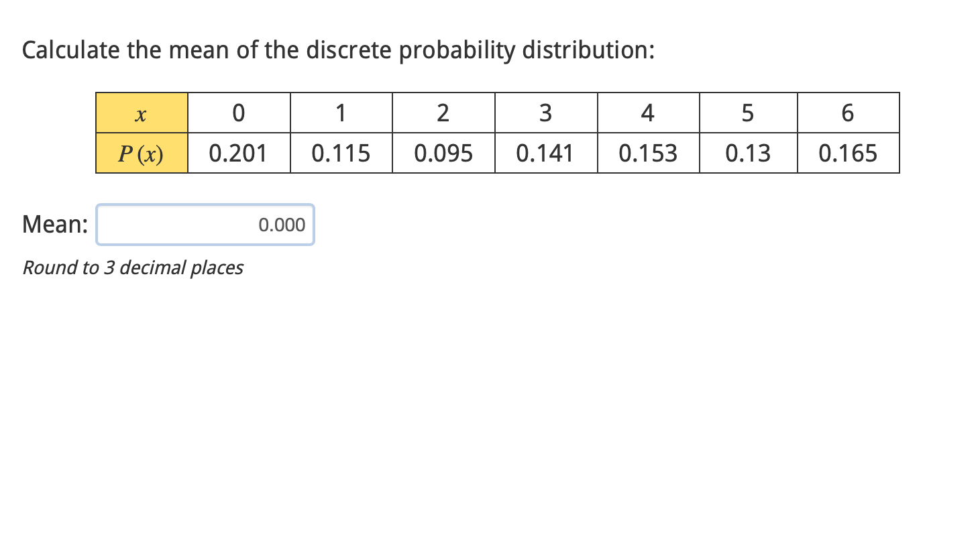Click the cell containing probability 0.153

pos(648,152)
